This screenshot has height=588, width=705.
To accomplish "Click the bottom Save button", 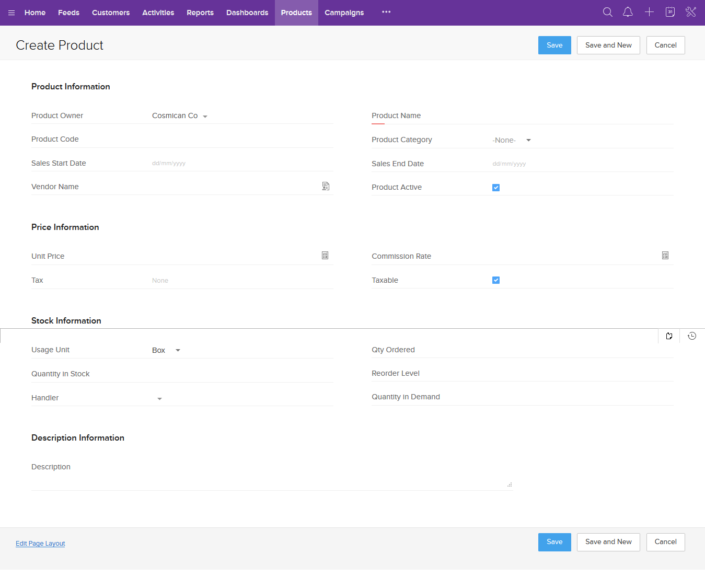I will click(554, 542).
